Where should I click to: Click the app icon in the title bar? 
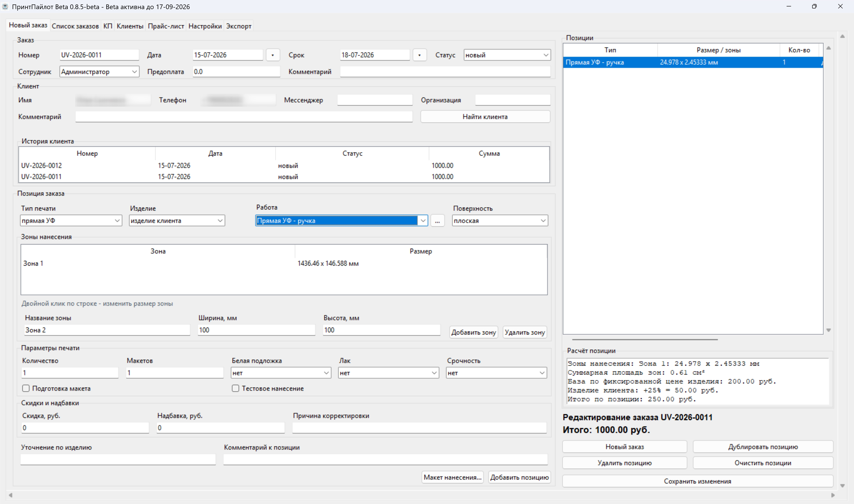5,6
